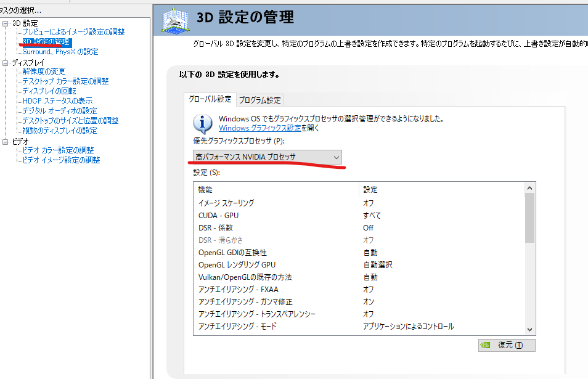Click the NVIDIA logo on 復元 button
This screenshot has height=379, width=588.
click(x=486, y=345)
